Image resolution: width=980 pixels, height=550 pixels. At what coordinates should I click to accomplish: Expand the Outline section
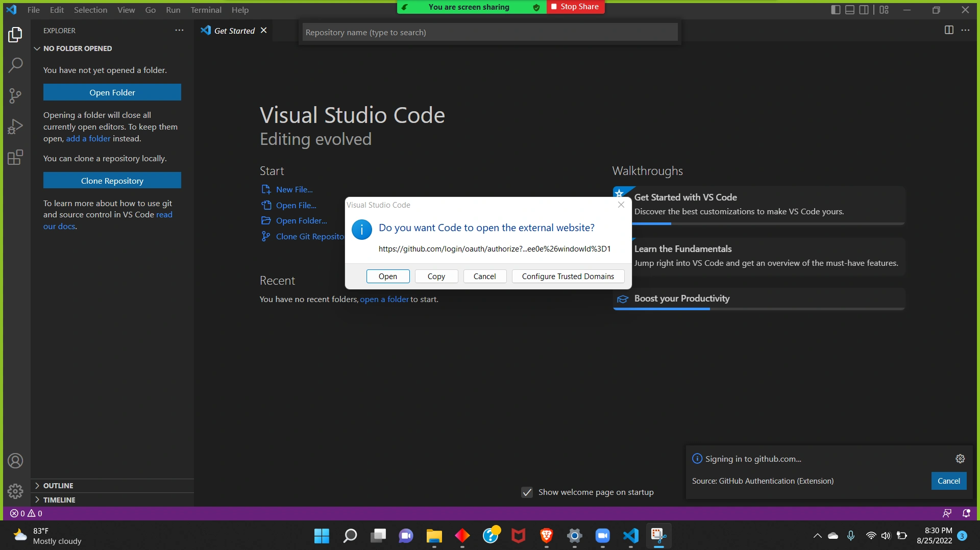pyautogui.click(x=58, y=486)
